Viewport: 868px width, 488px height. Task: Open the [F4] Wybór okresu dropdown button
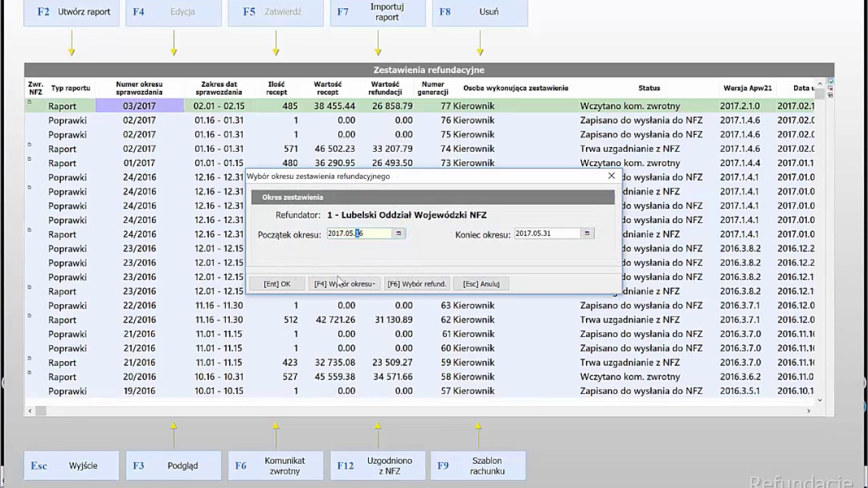(344, 284)
